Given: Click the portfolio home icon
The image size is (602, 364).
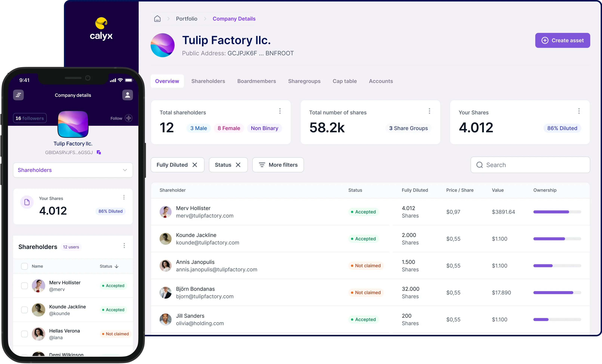Looking at the screenshot, I should [158, 18].
